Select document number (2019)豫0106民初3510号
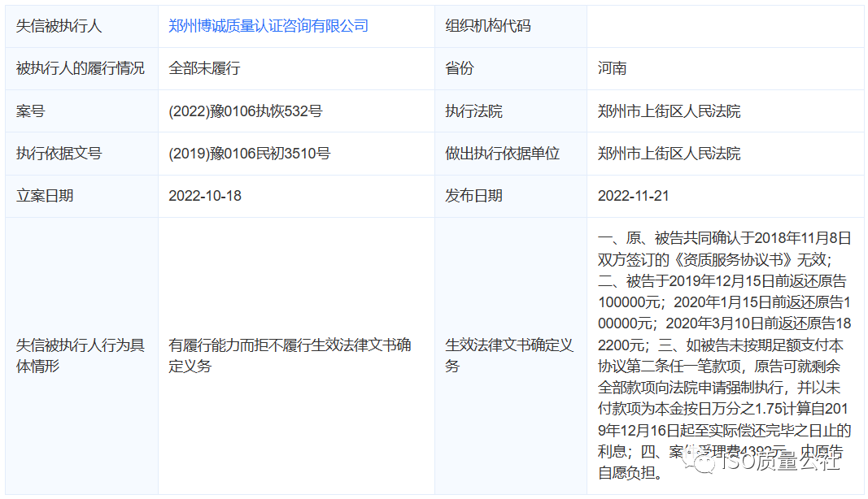Image resolution: width=868 pixels, height=499 pixels. click(249, 154)
